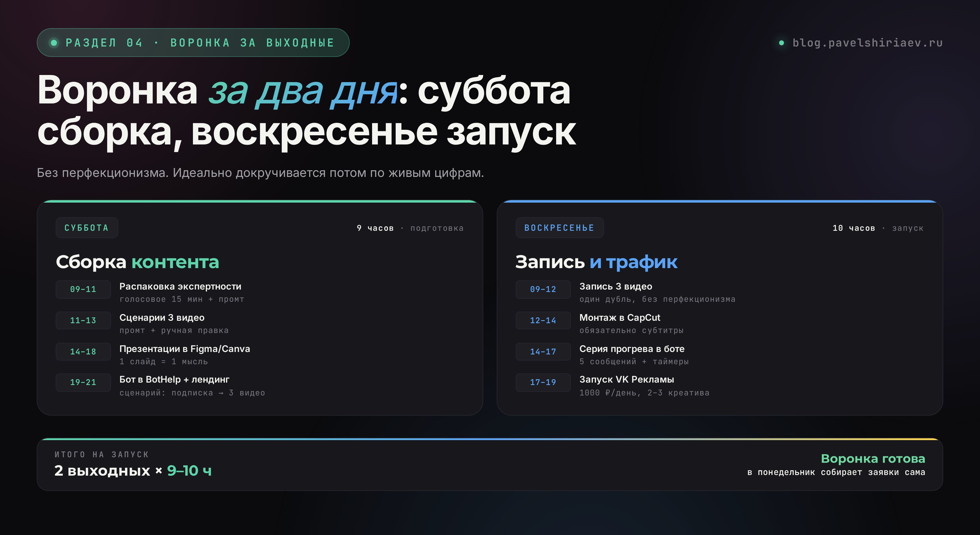Click '2 выходных × 9–10 ч' summary

(x=133, y=471)
